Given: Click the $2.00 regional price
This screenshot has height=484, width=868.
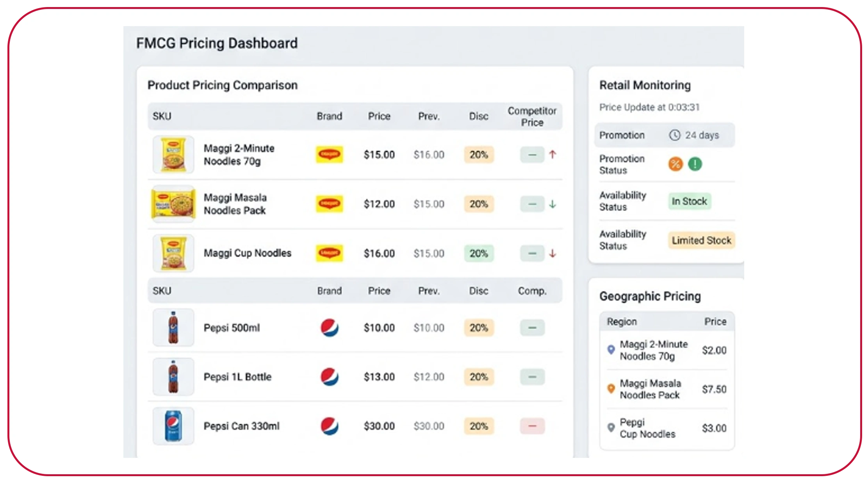Looking at the screenshot, I should click(x=714, y=350).
